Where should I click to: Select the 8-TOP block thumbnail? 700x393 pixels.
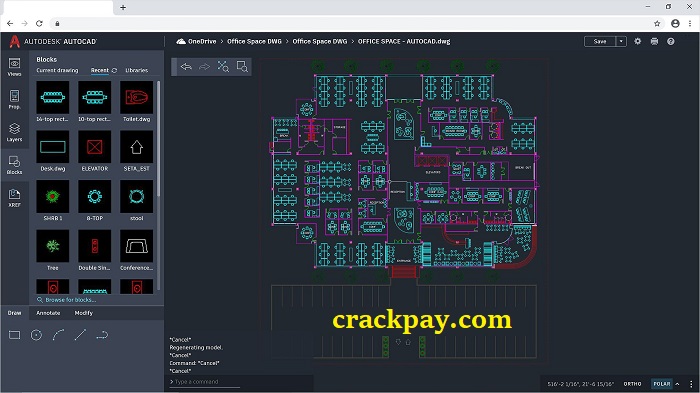[x=95, y=196]
